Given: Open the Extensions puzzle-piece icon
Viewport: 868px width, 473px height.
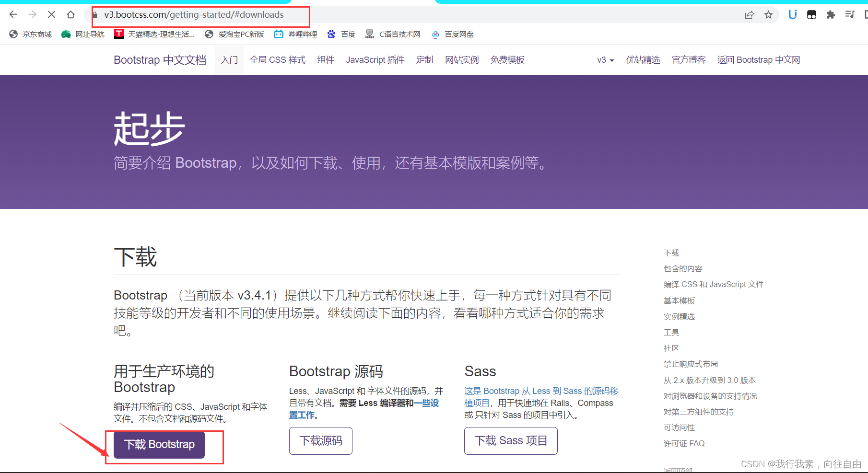Looking at the screenshot, I should (x=831, y=15).
